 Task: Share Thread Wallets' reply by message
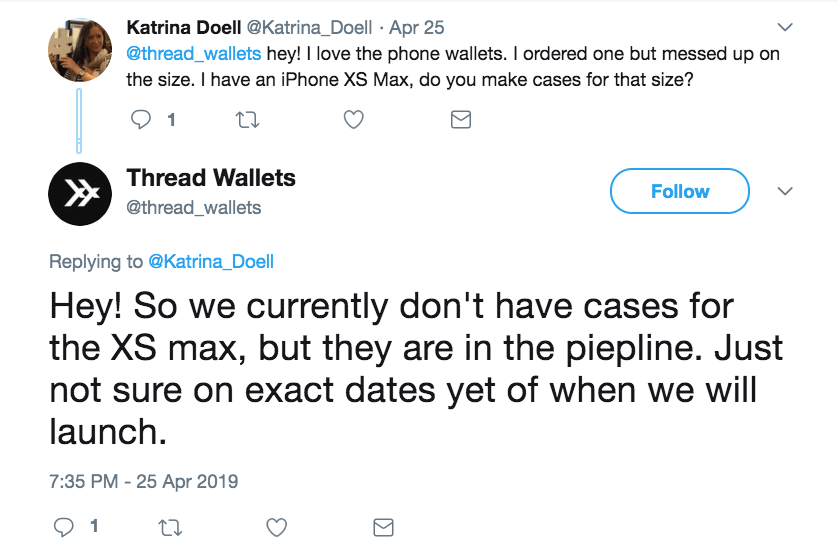click(382, 526)
